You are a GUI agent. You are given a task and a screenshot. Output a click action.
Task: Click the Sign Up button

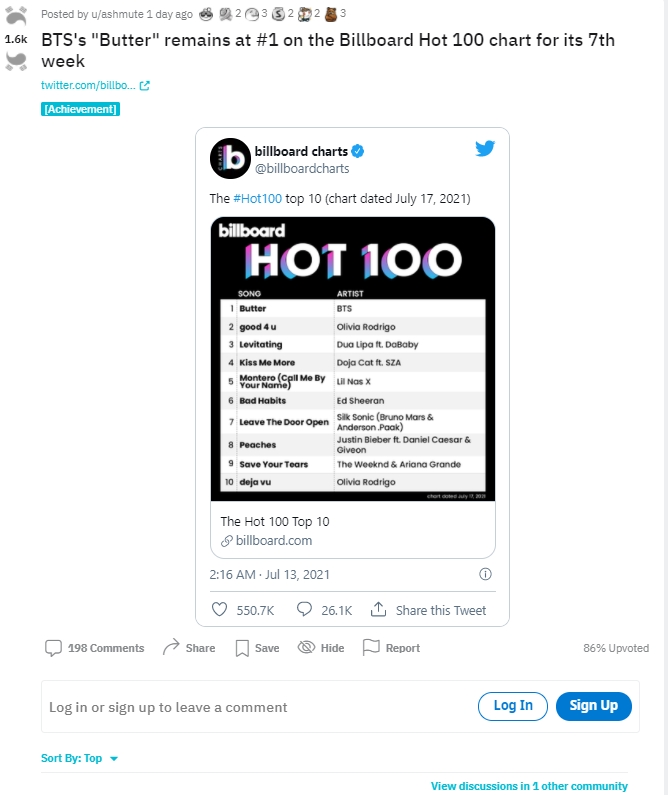pos(593,706)
